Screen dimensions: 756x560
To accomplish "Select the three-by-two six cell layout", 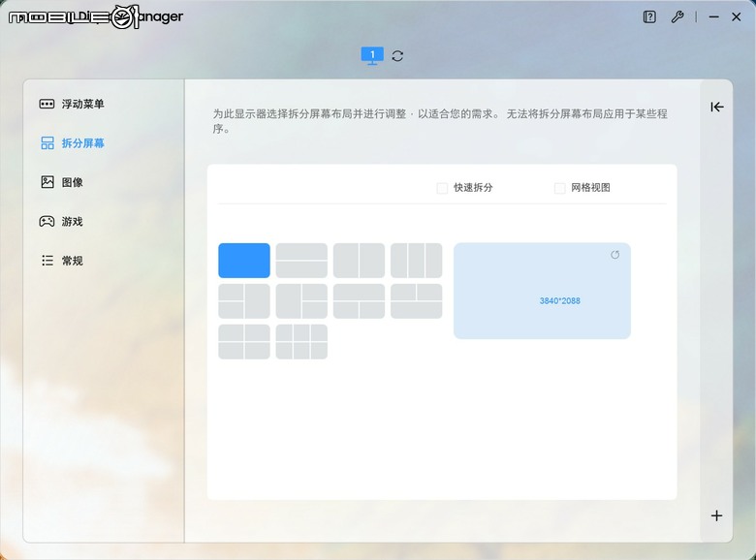I will pos(301,342).
